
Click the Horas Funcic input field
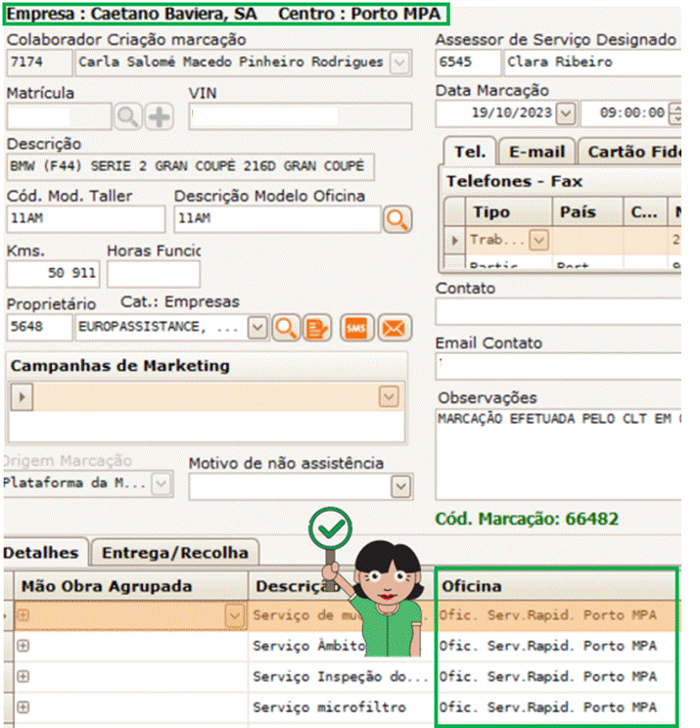click(154, 273)
